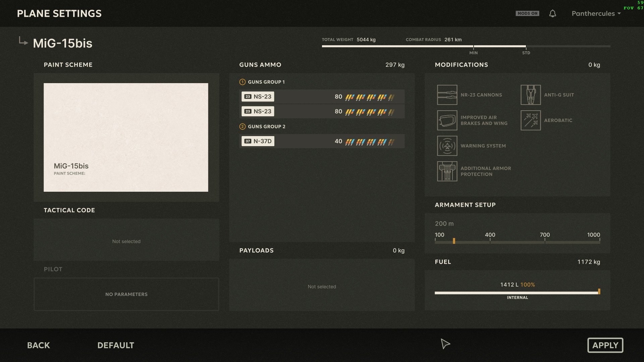Click the Guns Group 2 number icon
Image resolution: width=644 pixels, height=362 pixels.
(242, 126)
